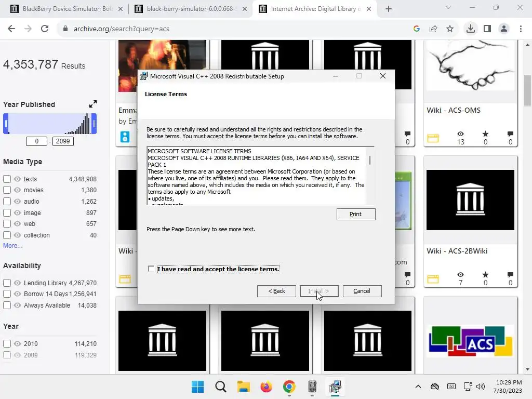Share this page icon
This screenshot has width=532, height=399.
[433, 29]
